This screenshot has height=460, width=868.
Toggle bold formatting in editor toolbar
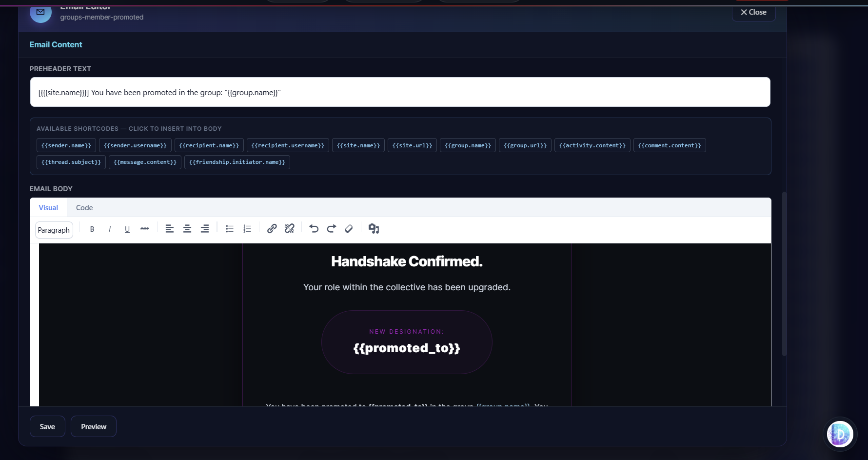click(x=92, y=229)
